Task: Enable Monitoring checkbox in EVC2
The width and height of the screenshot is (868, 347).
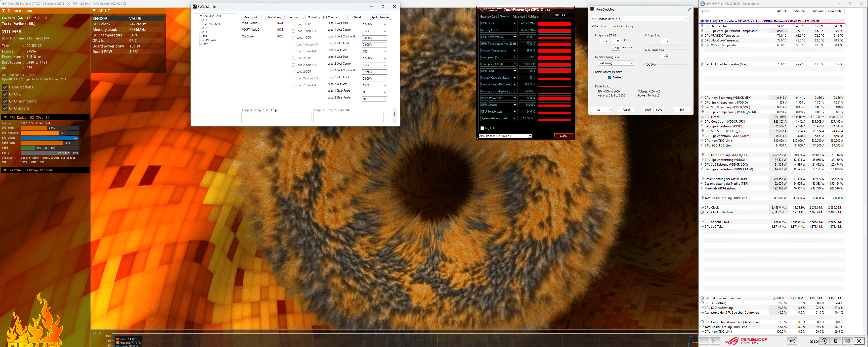Action: pyautogui.click(x=305, y=17)
